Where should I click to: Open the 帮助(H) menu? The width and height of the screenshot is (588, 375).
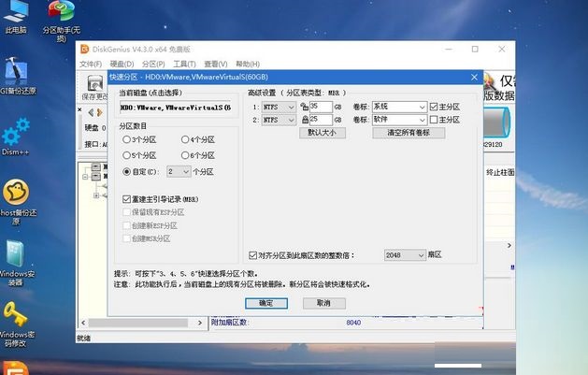[x=248, y=65]
